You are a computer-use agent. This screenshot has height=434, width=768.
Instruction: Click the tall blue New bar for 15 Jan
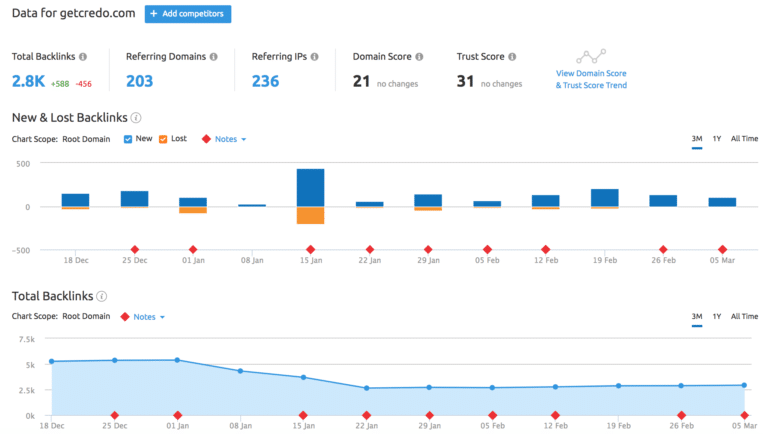tap(311, 188)
